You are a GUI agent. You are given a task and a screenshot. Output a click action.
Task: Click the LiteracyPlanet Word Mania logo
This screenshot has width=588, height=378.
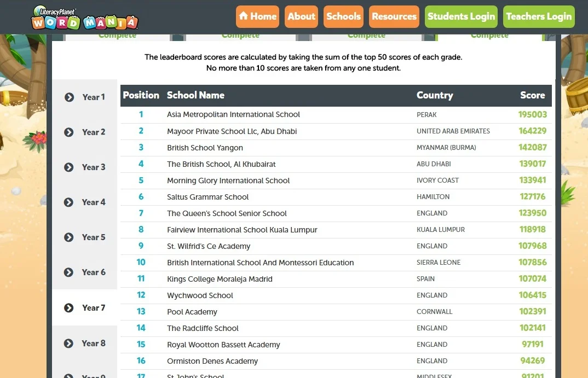[x=85, y=18]
